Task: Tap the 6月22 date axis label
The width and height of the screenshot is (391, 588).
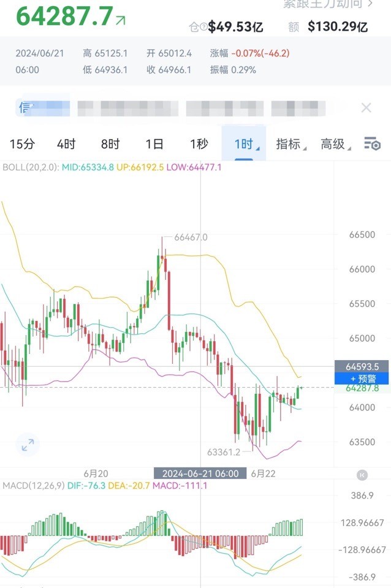Action: (x=263, y=473)
